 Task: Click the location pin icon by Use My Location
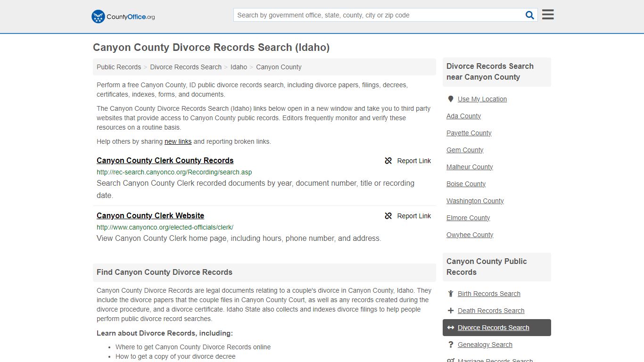click(451, 99)
